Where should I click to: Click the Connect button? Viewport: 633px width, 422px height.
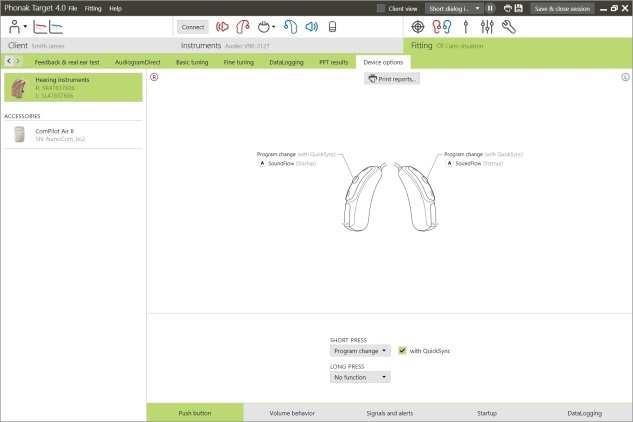tap(193, 27)
